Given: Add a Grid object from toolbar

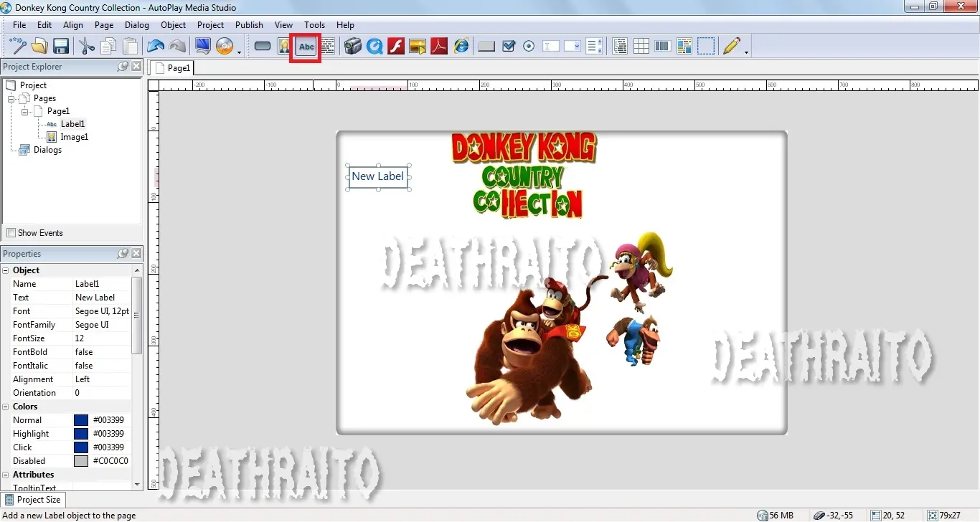Looking at the screenshot, I should (641, 47).
